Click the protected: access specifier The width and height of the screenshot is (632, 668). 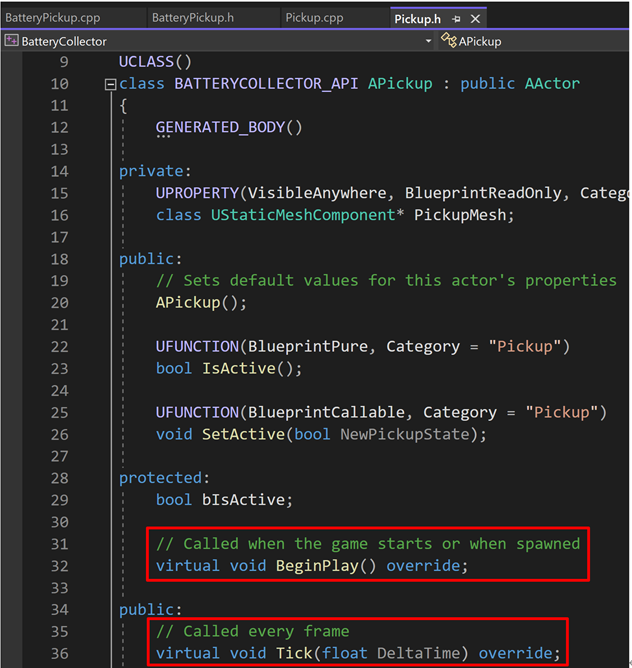tap(164, 478)
